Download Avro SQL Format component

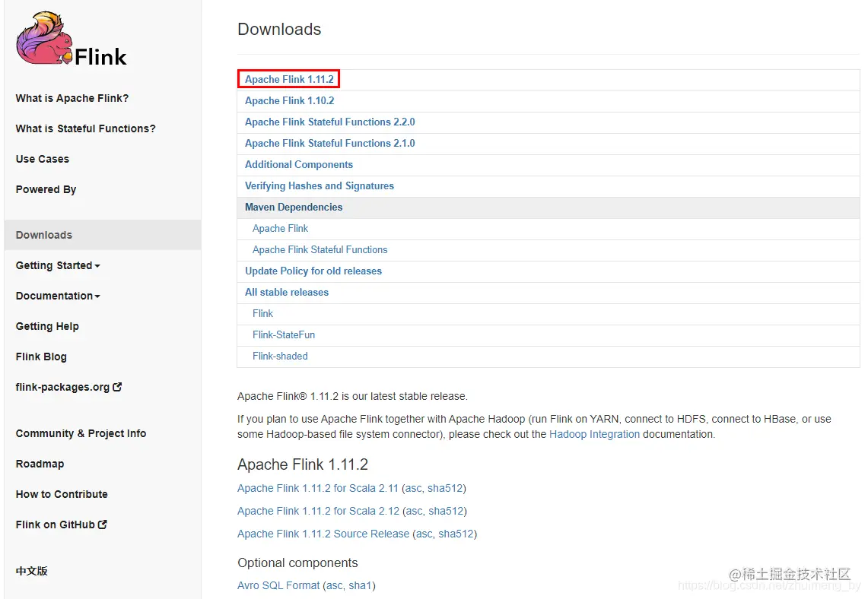pos(278,585)
